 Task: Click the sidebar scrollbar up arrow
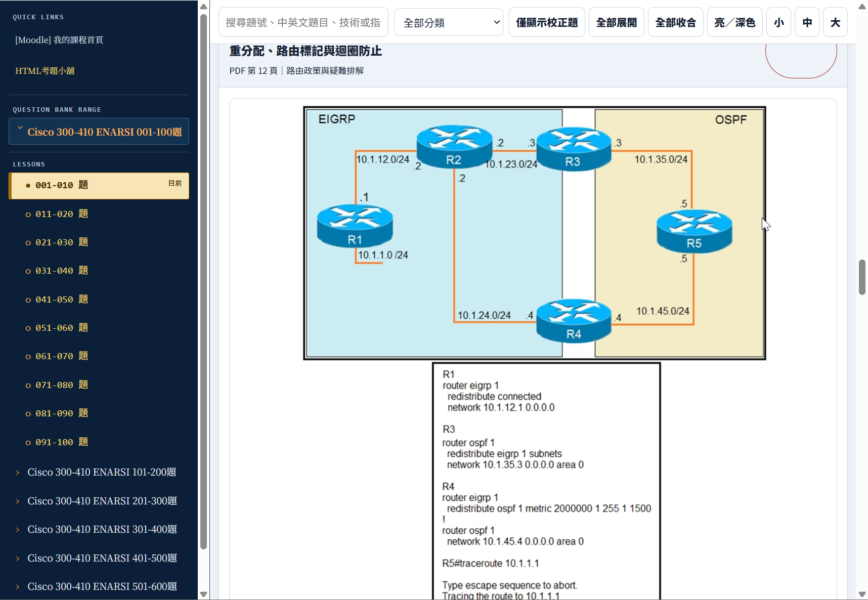tap(204, 7)
